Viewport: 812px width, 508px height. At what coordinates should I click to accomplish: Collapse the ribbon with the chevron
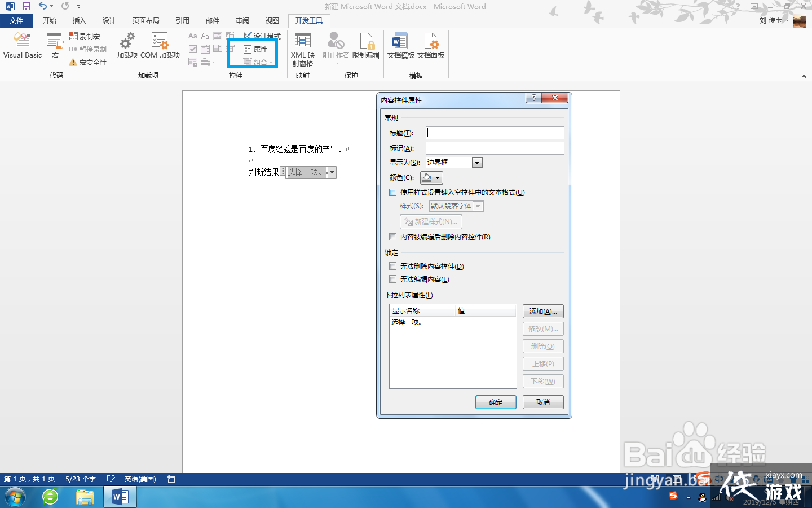[804, 76]
